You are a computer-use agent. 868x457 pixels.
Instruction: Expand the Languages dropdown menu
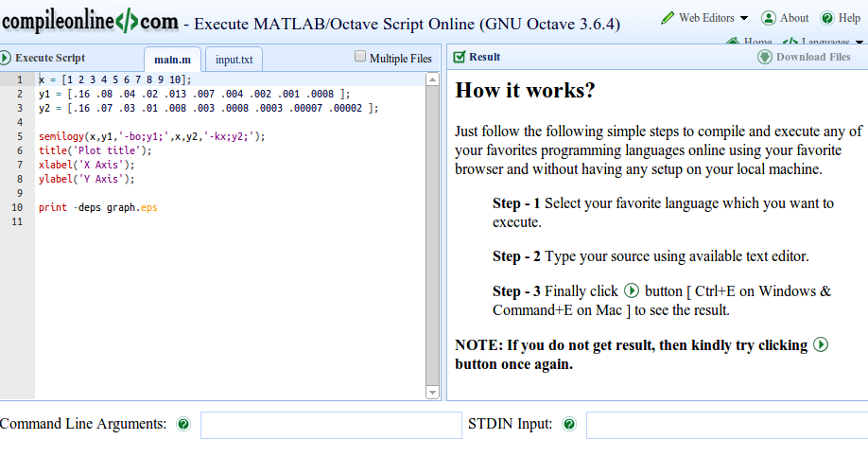(859, 42)
